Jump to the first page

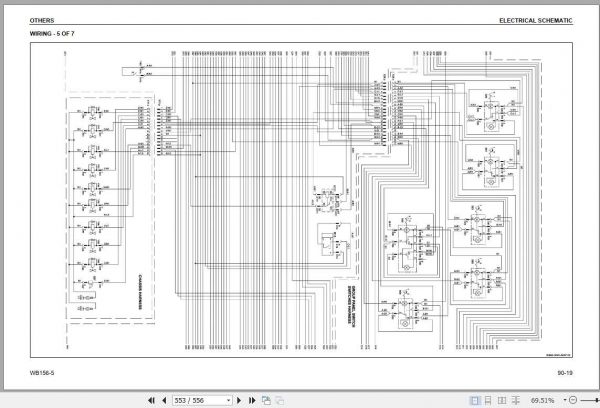coord(151,400)
